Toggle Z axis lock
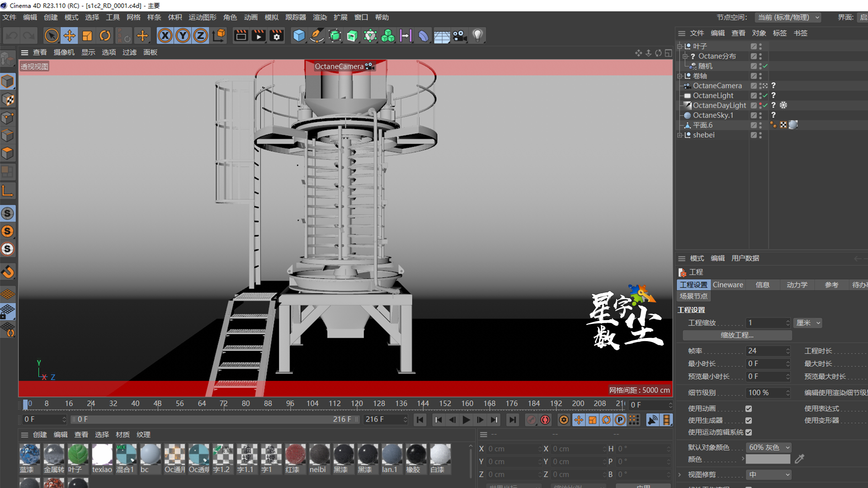Viewport: 868px width, 488px height. pyautogui.click(x=201, y=36)
